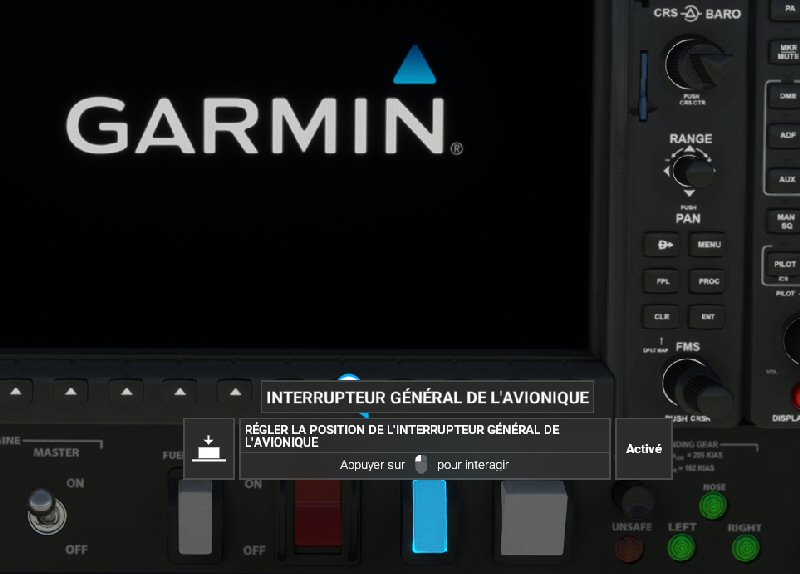Toggle the highlighted blue avionics master switch
The width and height of the screenshot is (800, 574).
coord(429,516)
